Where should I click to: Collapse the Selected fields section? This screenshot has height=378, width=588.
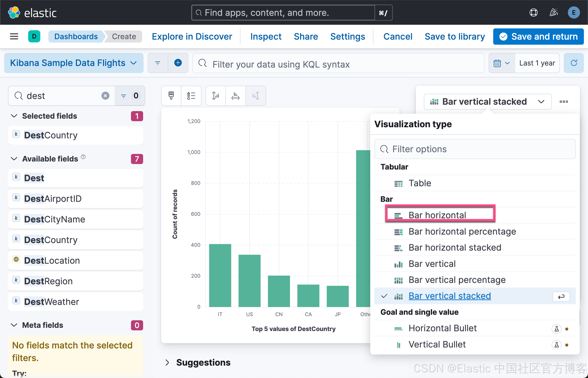click(14, 116)
